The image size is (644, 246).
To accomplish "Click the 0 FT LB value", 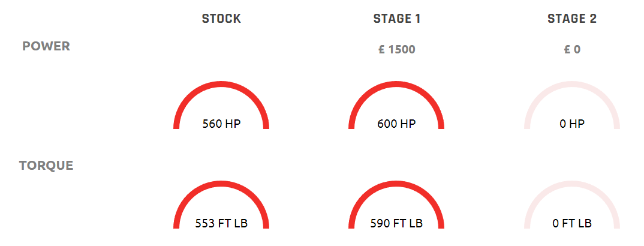I will (572, 223).
